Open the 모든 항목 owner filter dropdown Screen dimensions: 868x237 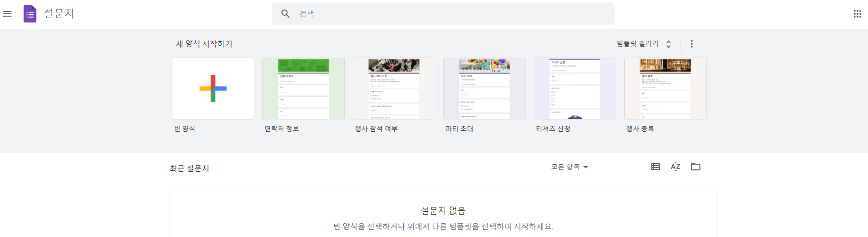coord(569,167)
